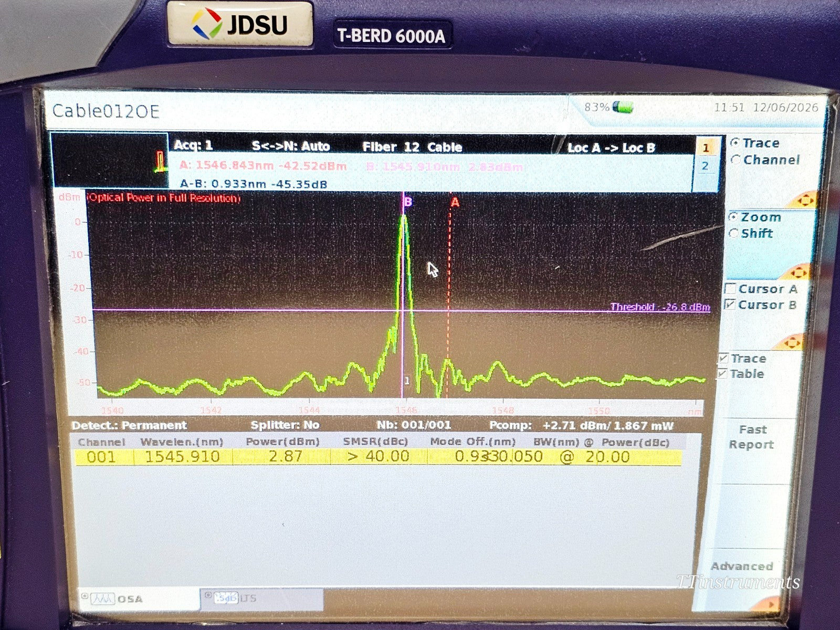Click cursor B readout 1545.910nm
840x630 pixels.
[444, 167]
